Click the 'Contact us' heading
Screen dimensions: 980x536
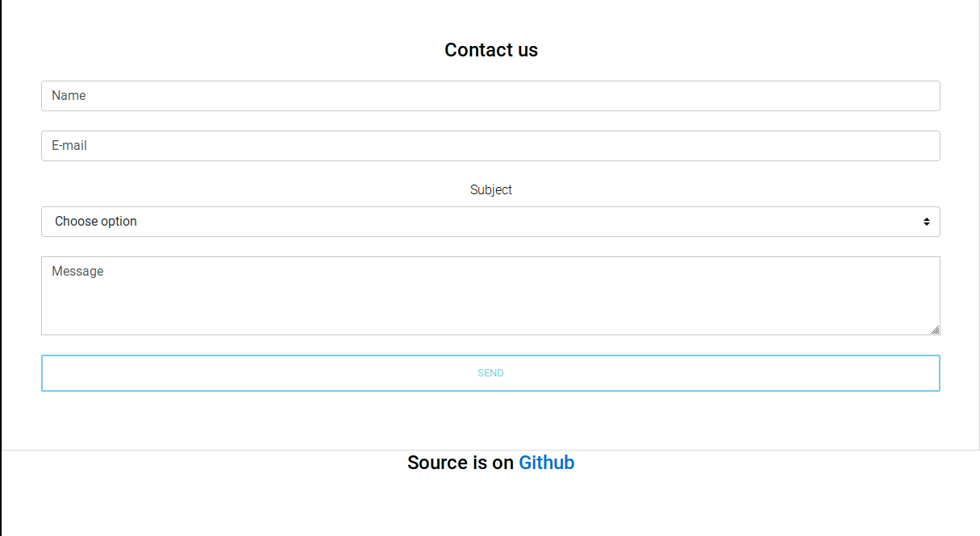point(491,50)
